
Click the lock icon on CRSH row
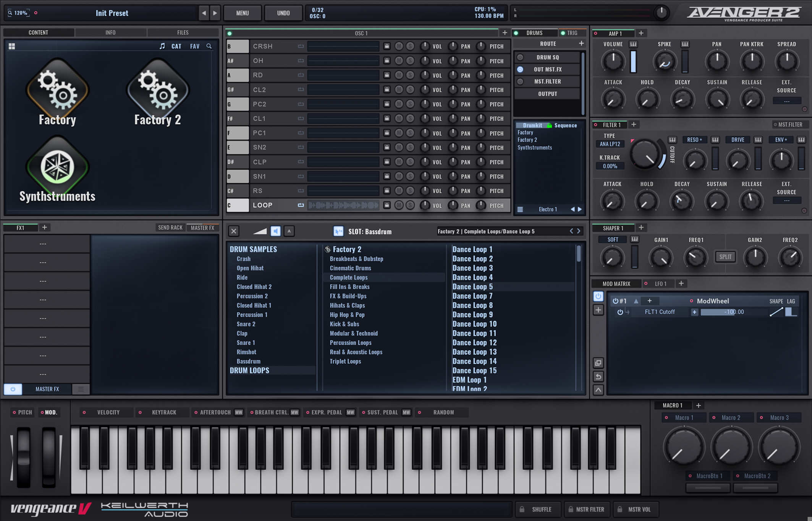(x=387, y=46)
